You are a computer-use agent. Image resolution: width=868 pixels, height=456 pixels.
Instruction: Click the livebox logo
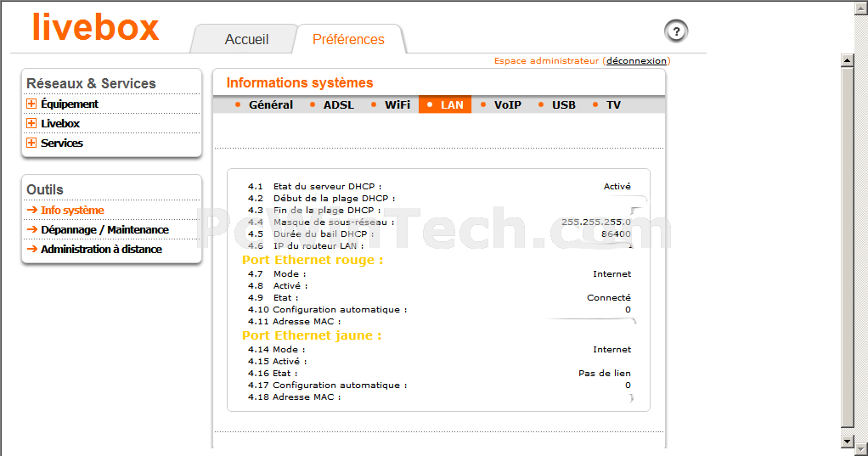(x=96, y=26)
